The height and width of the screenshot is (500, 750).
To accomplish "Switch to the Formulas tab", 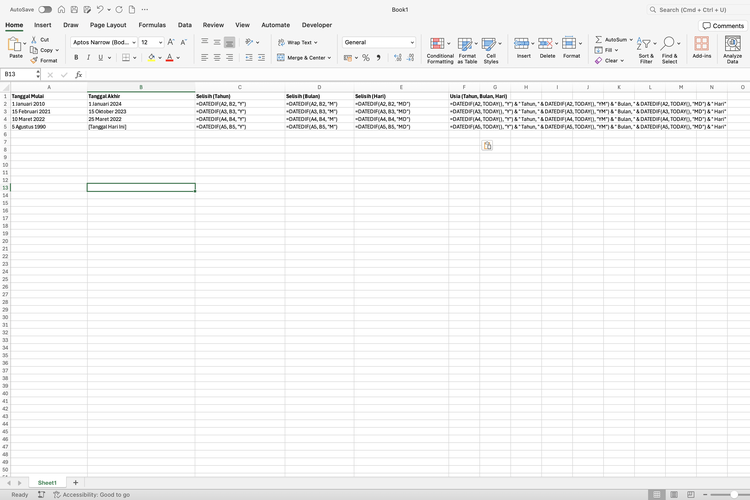I will 152,25.
